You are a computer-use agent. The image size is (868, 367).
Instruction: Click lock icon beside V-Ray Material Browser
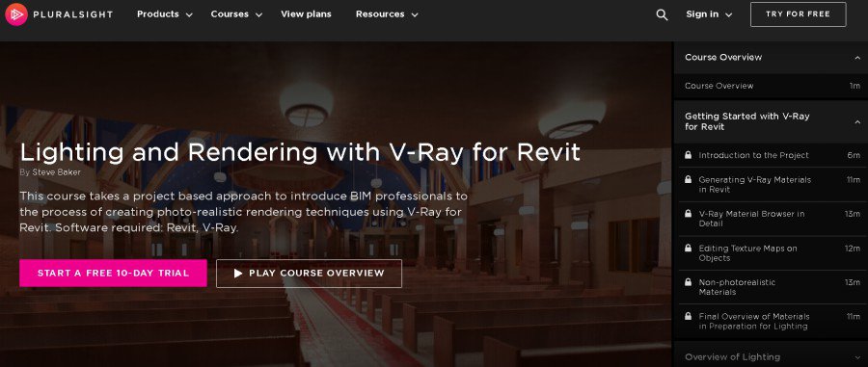coord(688,214)
